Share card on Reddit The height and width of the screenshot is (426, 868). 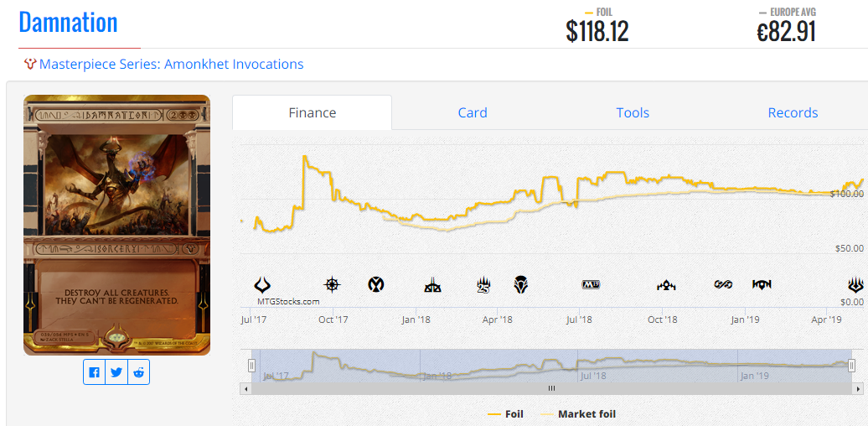(138, 372)
